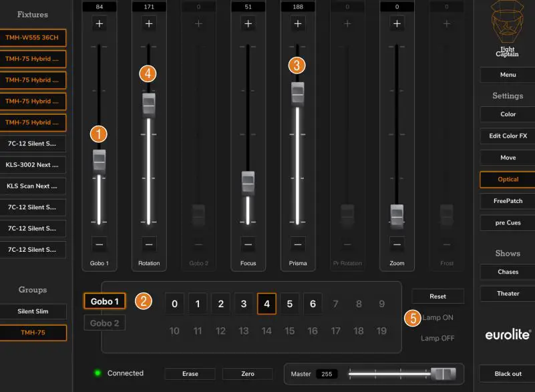Open Chases shows
535x392 pixels.
tap(508, 272)
